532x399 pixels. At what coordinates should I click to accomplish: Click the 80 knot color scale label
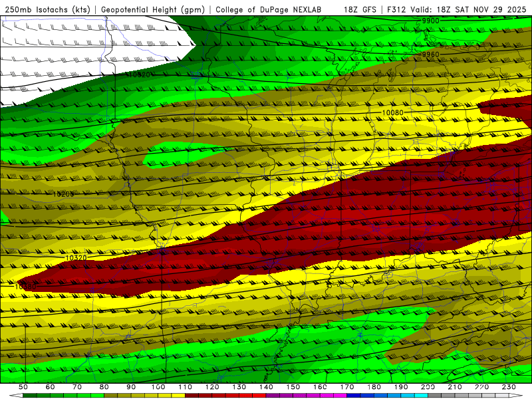104,387
